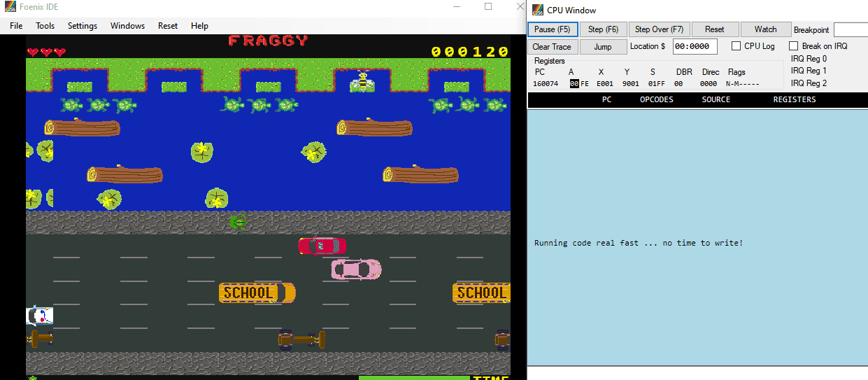
Task: Click the Pause (F5) button
Action: point(552,29)
